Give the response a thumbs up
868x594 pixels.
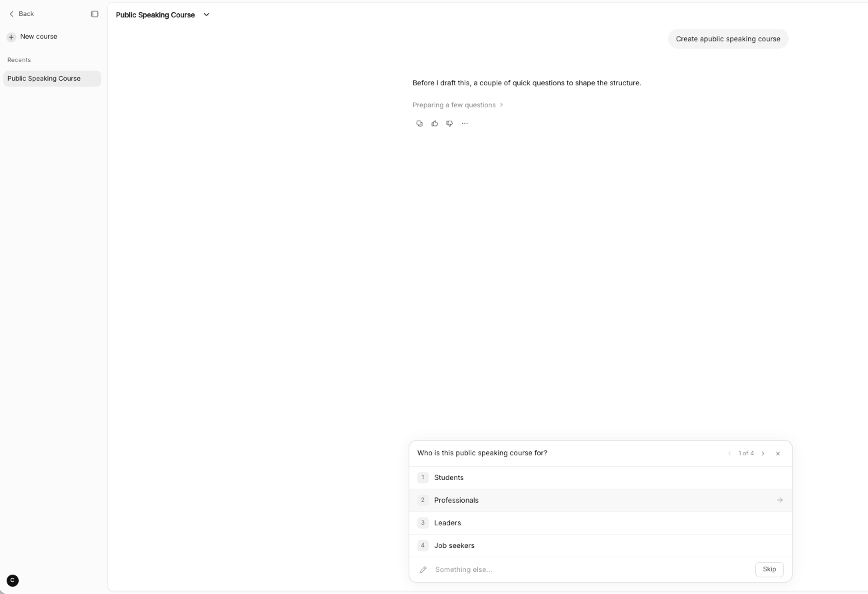tap(435, 123)
